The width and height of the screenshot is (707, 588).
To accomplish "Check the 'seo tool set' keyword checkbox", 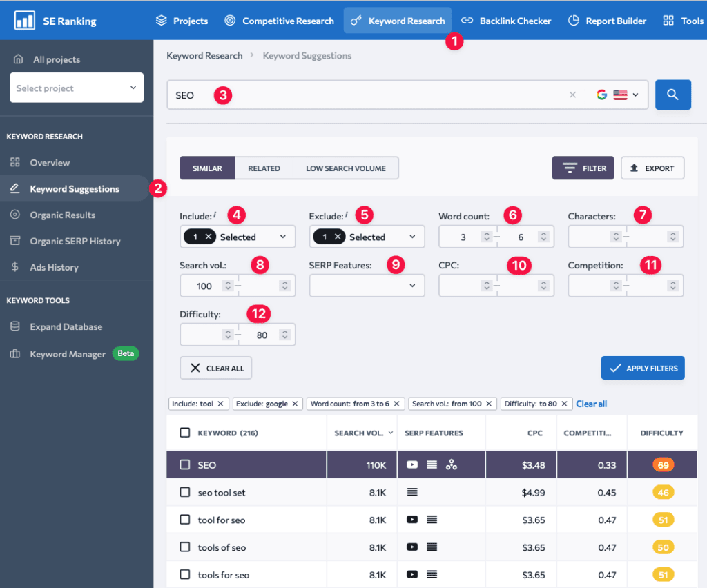I will click(184, 493).
